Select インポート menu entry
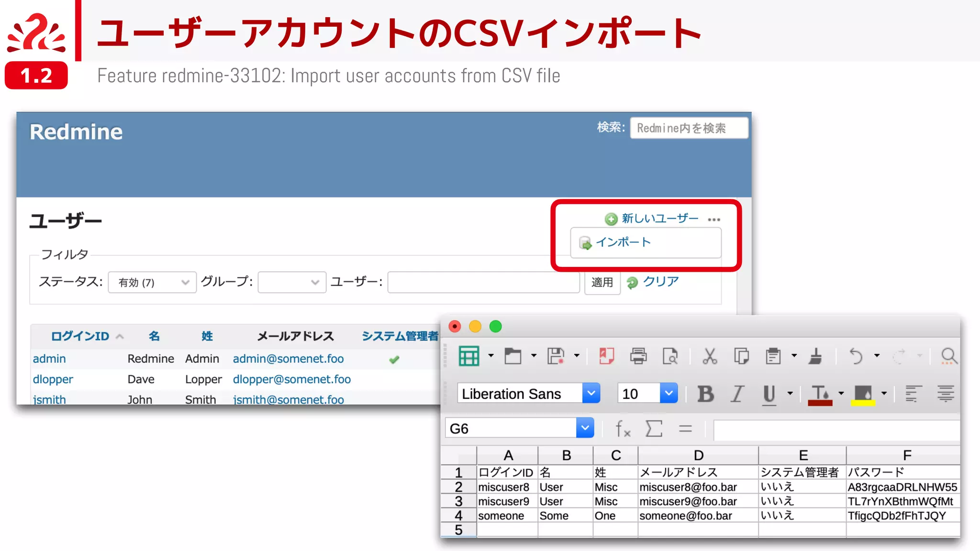This screenshot has width=980, height=551. (x=623, y=242)
